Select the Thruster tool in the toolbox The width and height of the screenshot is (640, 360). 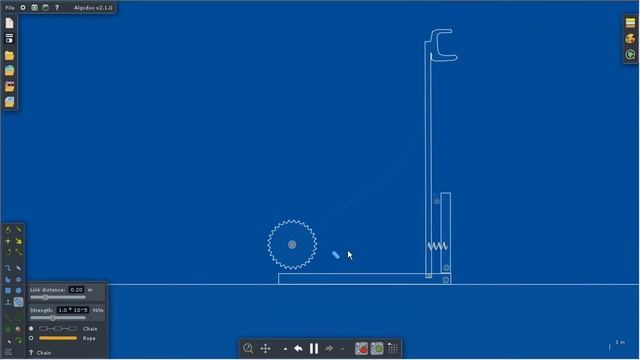coord(18,329)
